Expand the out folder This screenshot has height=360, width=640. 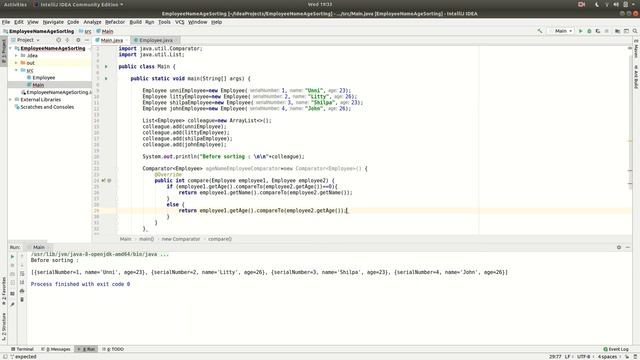pyautogui.click(x=16, y=63)
